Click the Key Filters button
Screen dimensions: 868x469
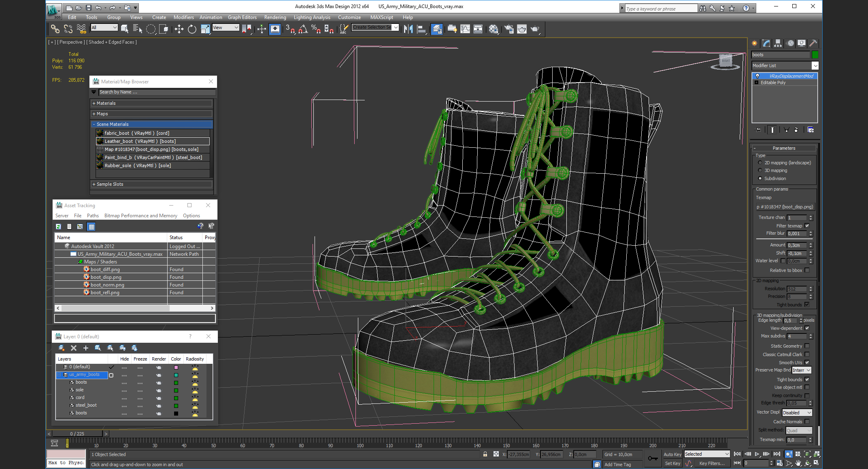(712, 463)
